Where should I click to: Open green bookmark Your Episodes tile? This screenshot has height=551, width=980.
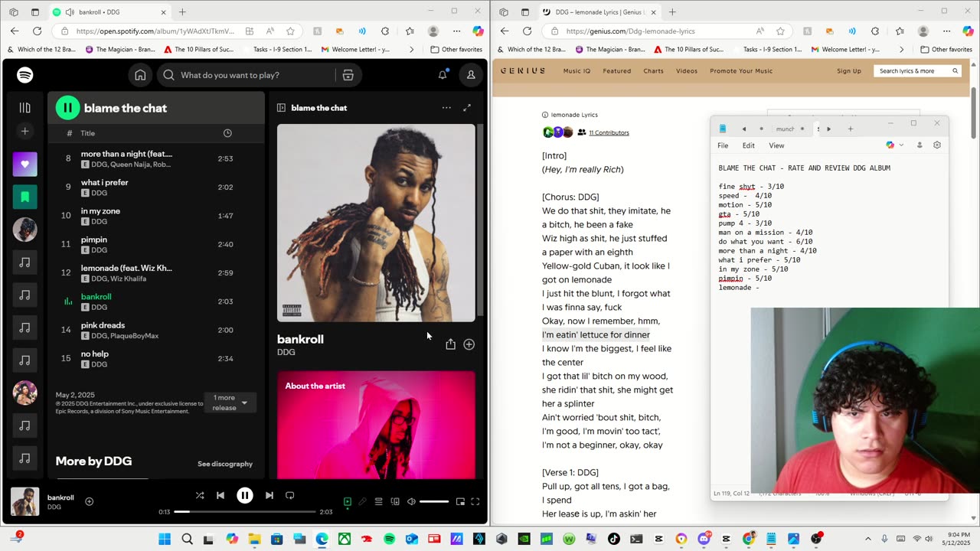[x=24, y=197]
